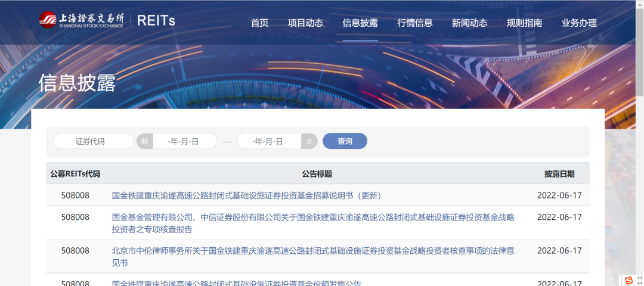Open the 基金份额发售公告 announcement link

click(237, 282)
